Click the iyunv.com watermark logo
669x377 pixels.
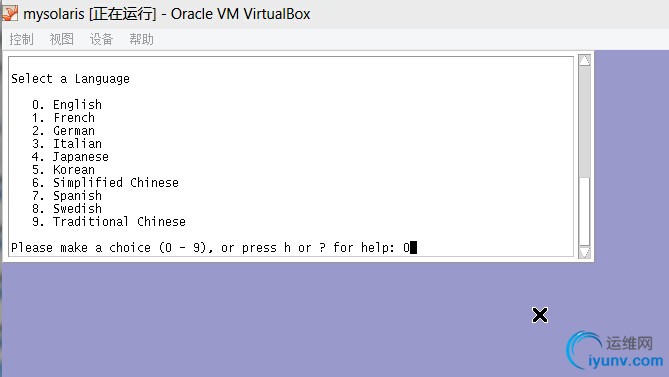pos(614,351)
